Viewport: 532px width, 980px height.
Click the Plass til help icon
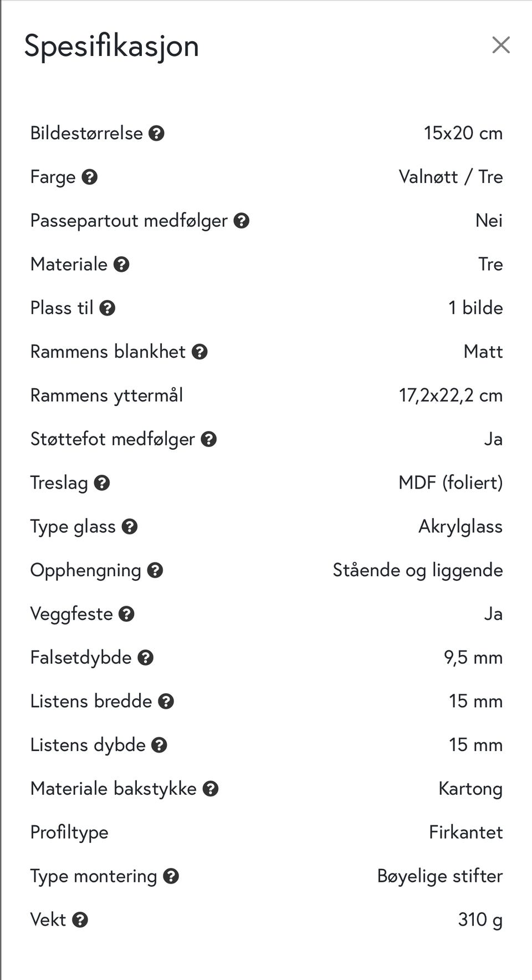(x=107, y=308)
